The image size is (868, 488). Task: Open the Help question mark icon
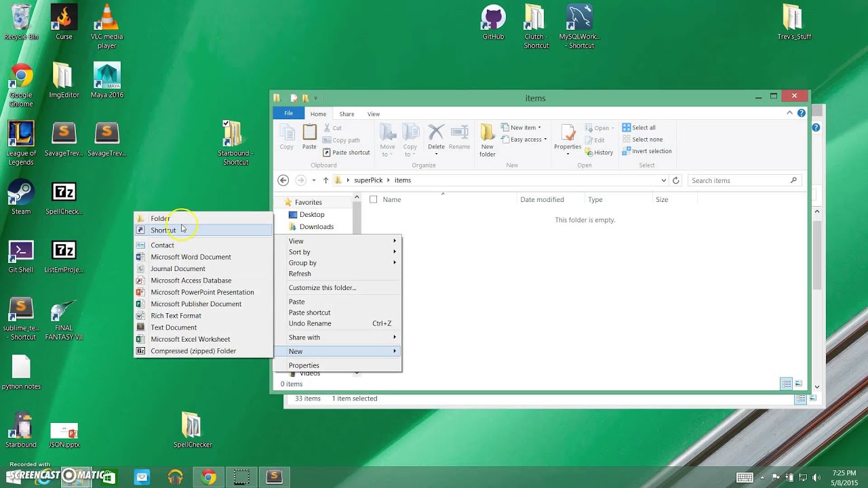click(802, 113)
